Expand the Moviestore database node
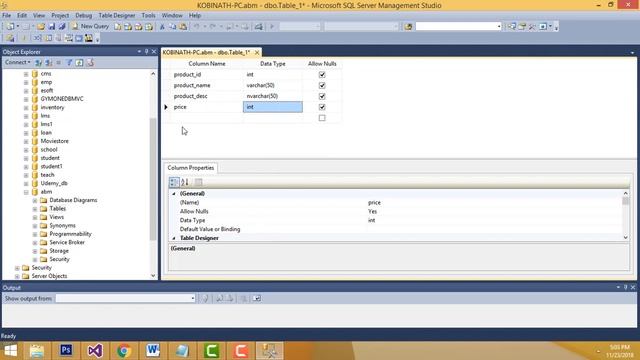This screenshot has height=360, width=640. coord(26,141)
